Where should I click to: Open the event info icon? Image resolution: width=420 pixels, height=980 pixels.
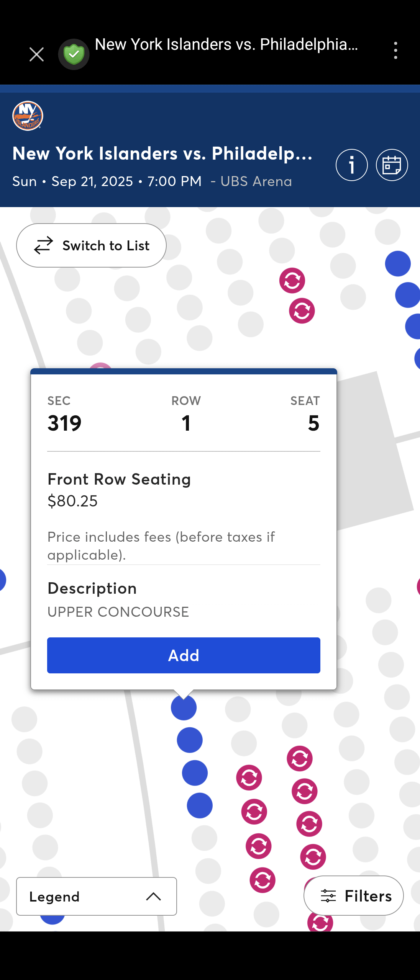(351, 165)
